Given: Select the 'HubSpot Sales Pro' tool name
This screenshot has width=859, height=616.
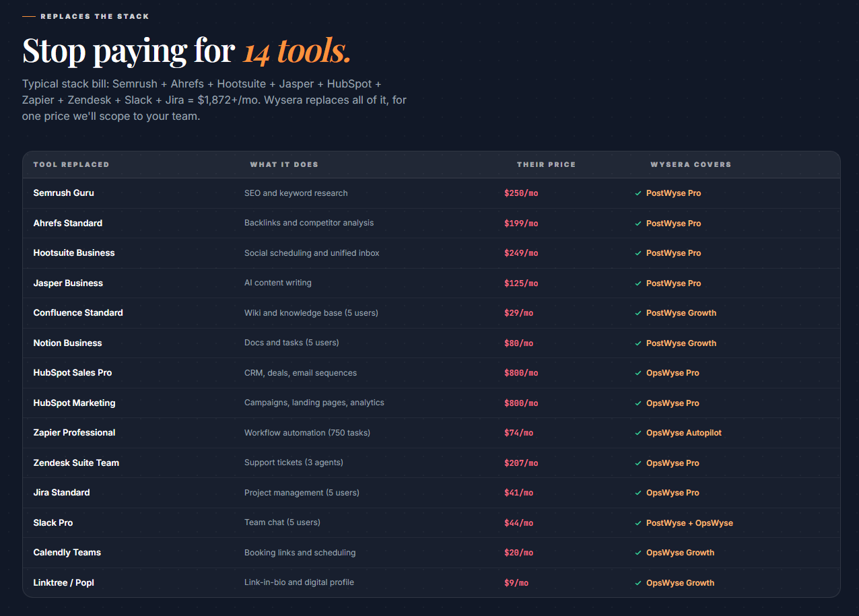Looking at the screenshot, I should pos(73,372).
